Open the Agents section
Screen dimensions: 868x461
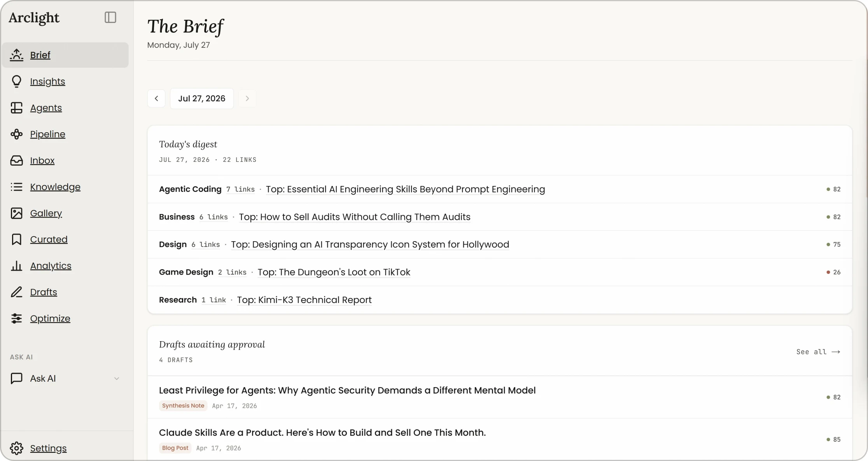click(x=46, y=108)
